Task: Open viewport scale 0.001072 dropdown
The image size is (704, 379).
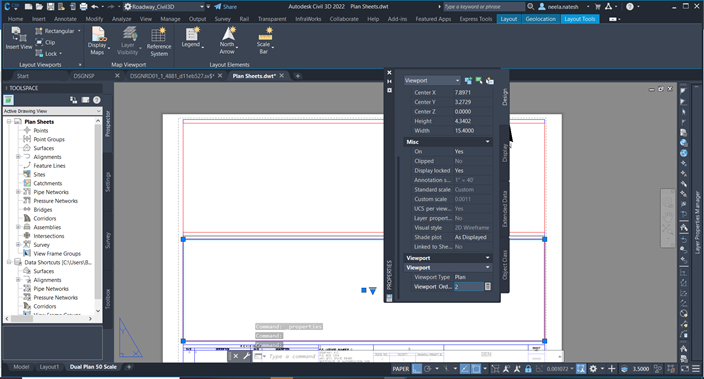Action: pyautogui.click(x=561, y=369)
